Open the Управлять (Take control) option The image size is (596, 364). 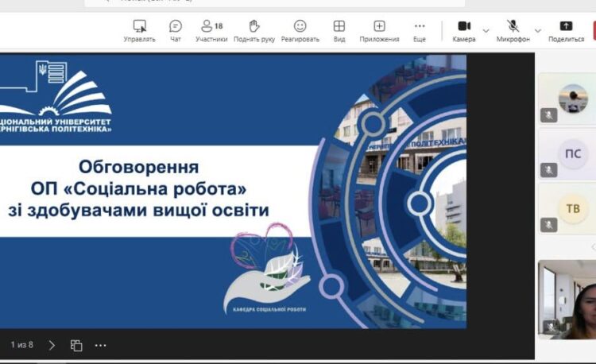[139, 30]
